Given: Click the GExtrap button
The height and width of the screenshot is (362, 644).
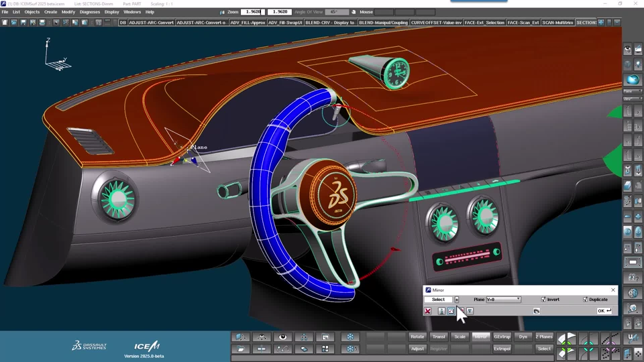Looking at the screenshot, I should point(502,337).
